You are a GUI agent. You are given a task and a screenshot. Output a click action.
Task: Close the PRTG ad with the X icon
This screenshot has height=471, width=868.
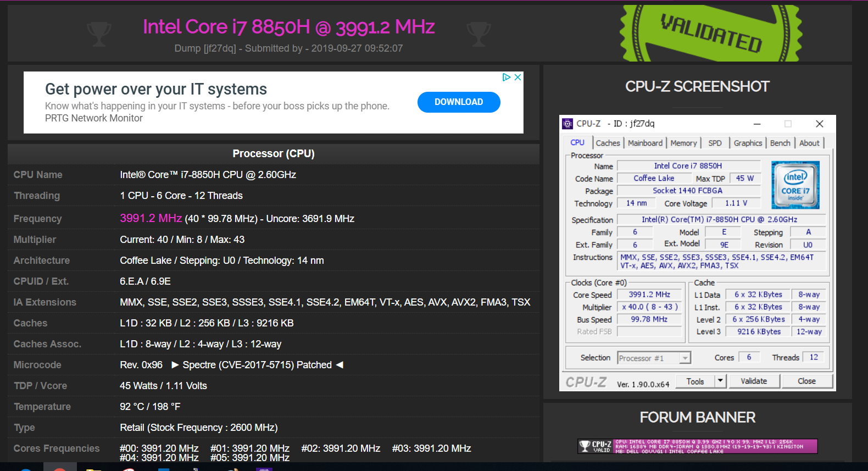[x=518, y=77]
